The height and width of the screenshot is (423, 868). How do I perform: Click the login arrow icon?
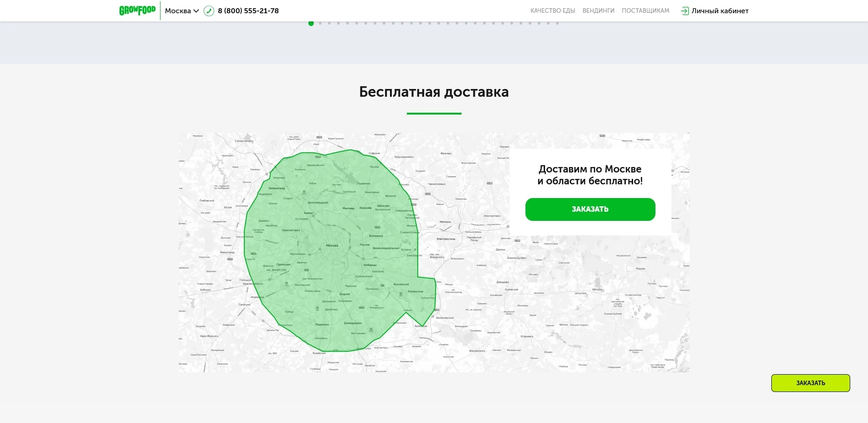[x=684, y=11]
